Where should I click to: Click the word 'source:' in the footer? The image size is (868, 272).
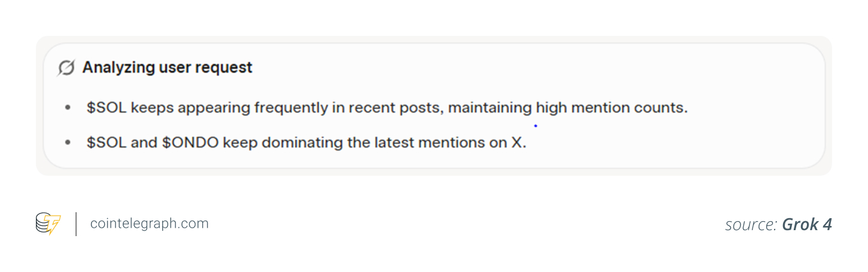751,224
